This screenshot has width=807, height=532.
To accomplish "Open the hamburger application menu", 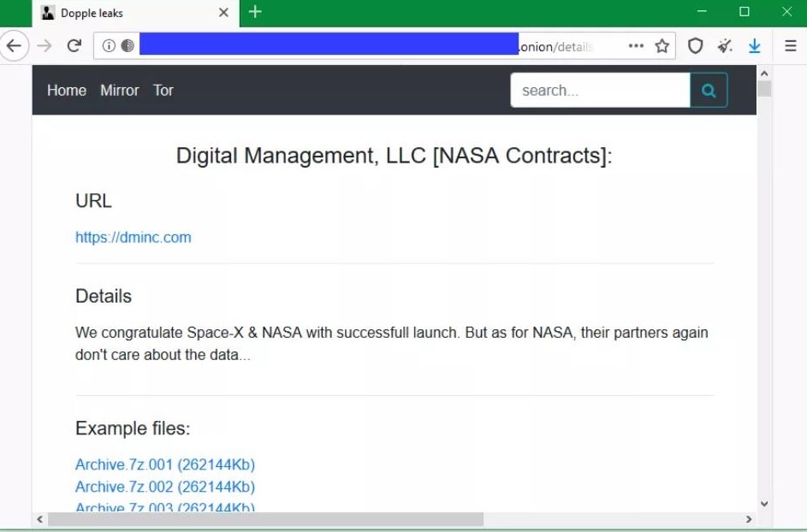I will click(x=790, y=46).
